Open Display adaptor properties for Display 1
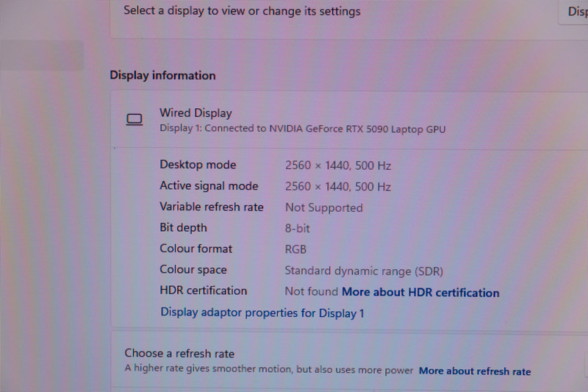The height and width of the screenshot is (392, 588). pyautogui.click(x=262, y=313)
